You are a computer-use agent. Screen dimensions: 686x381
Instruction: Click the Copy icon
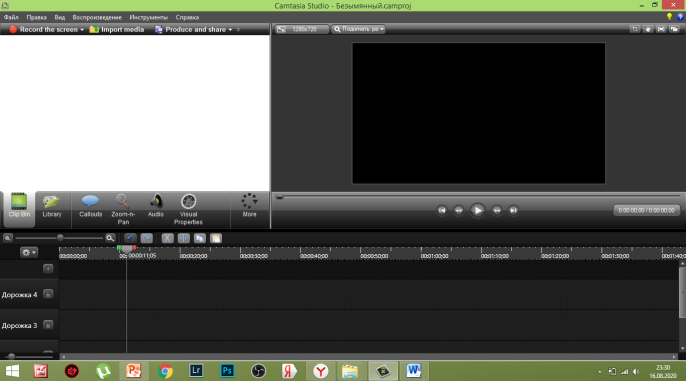[200, 238]
